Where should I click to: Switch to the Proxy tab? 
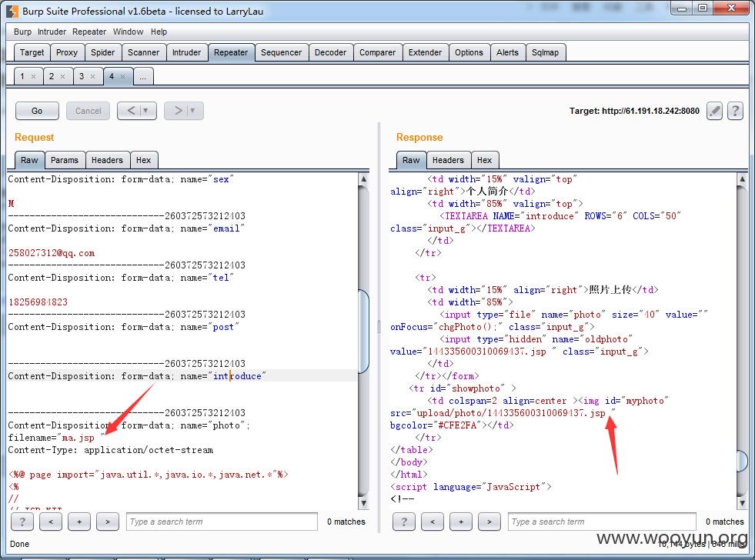point(67,52)
